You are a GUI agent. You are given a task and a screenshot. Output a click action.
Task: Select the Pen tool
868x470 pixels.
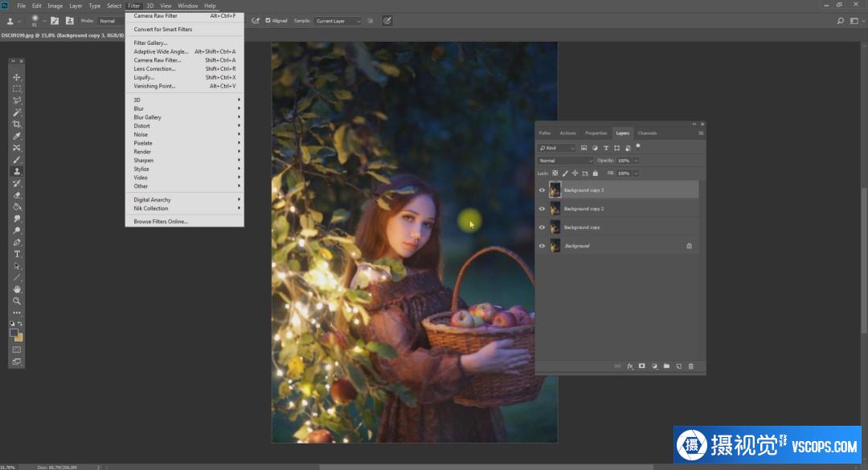[x=17, y=243]
